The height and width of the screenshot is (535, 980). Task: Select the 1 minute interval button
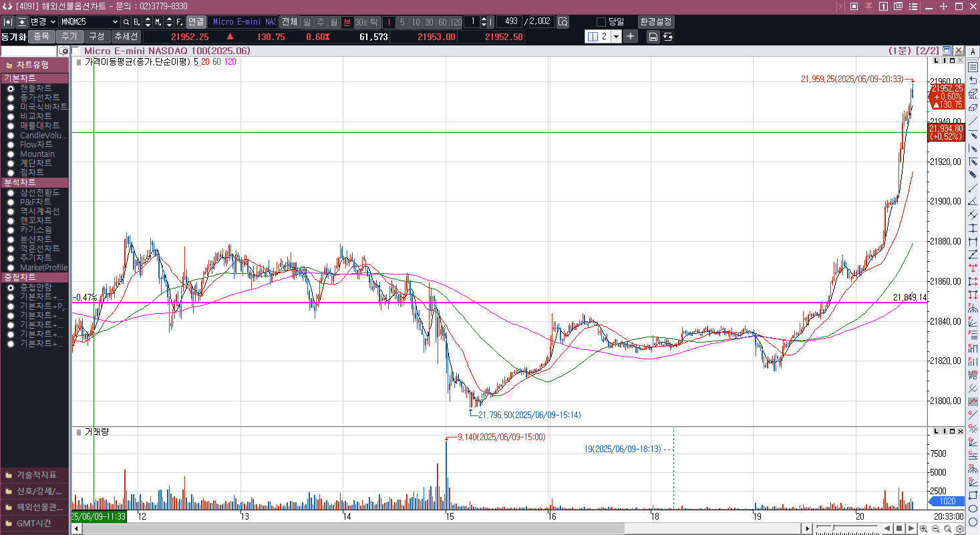[x=389, y=22]
